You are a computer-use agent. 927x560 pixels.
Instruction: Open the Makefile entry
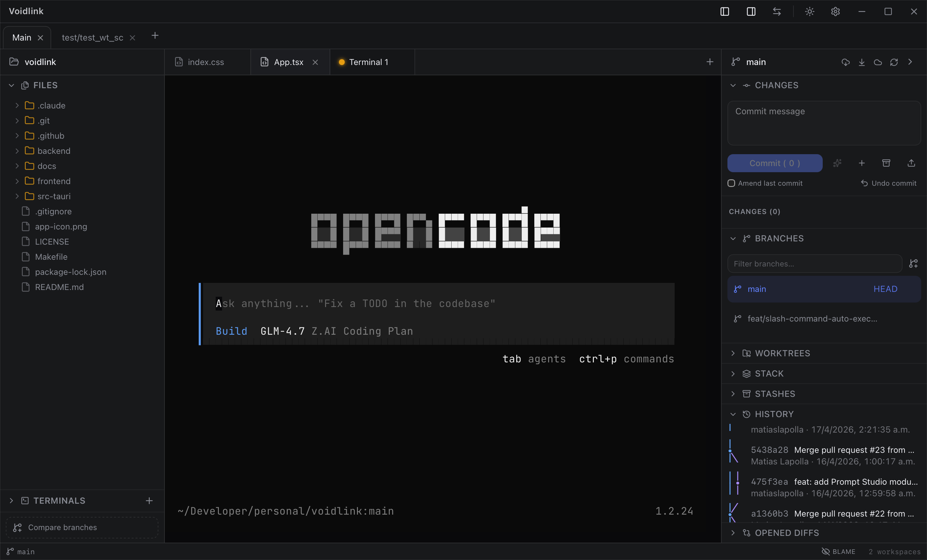coord(51,257)
